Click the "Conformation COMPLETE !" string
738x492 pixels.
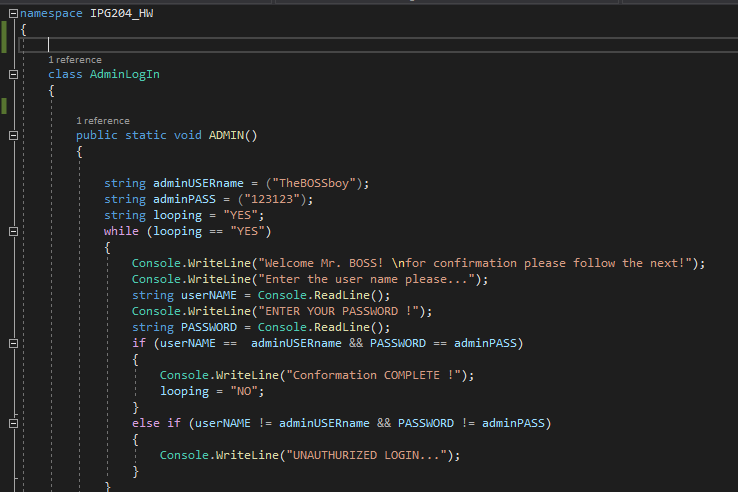click(x=374, y=375)
